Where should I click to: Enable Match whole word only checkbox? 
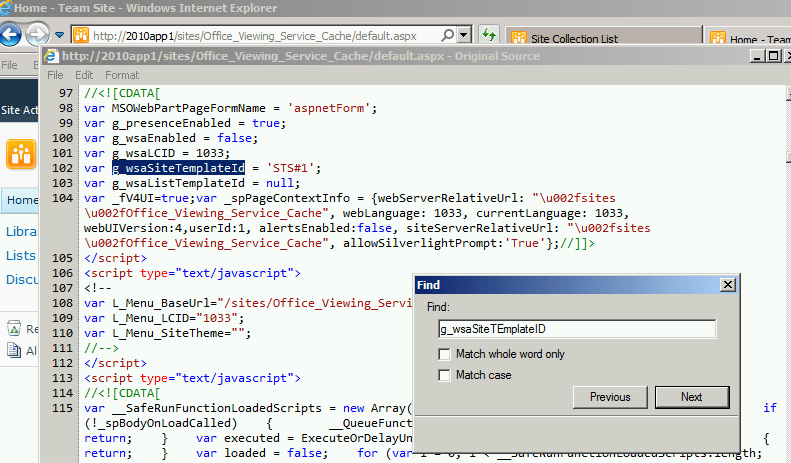point(444,354)
